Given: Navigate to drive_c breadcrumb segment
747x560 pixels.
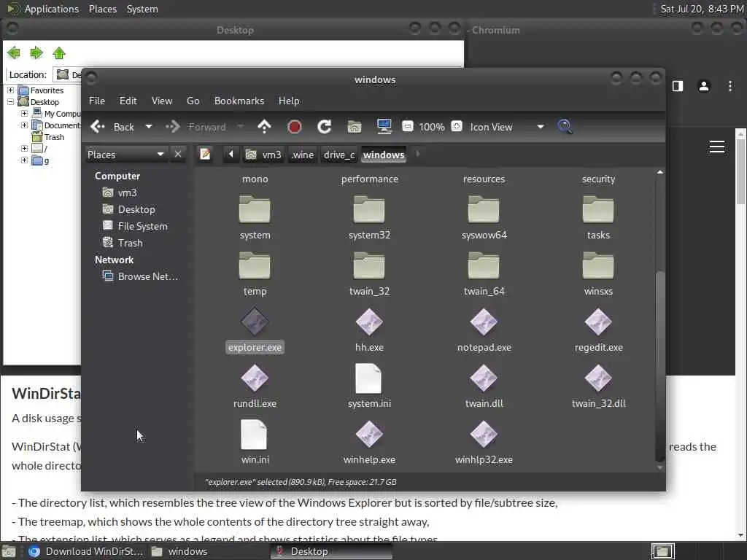Looking at the screenshot, I should click(339, 155).
